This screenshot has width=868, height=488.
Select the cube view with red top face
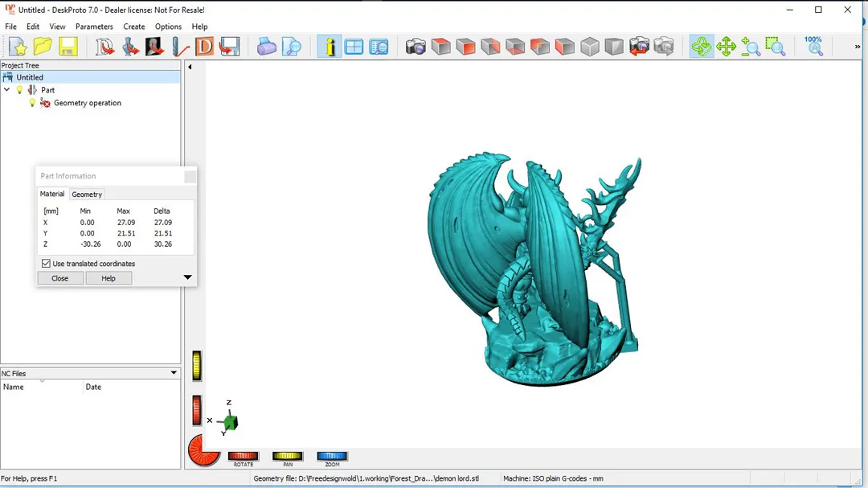point(440,47)
